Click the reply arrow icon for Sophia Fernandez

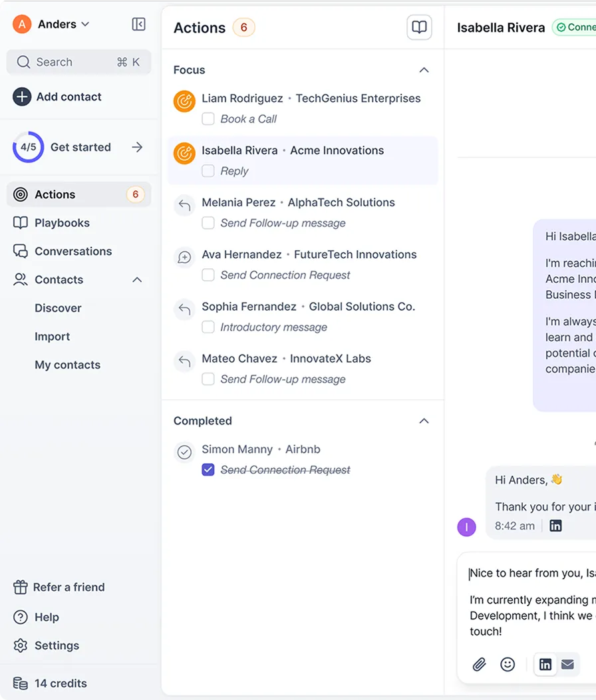184,309
